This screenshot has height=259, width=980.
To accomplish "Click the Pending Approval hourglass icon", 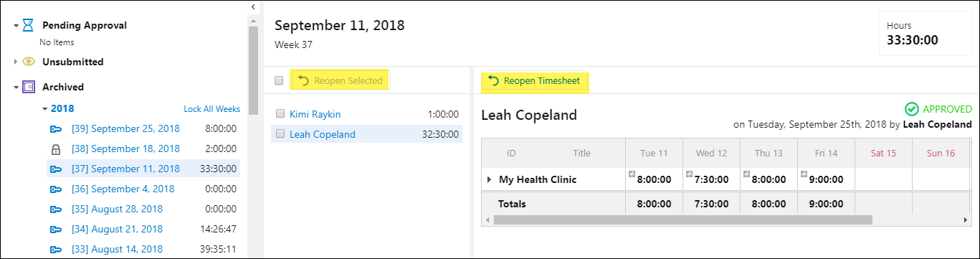I will click(x=28, y=25).
